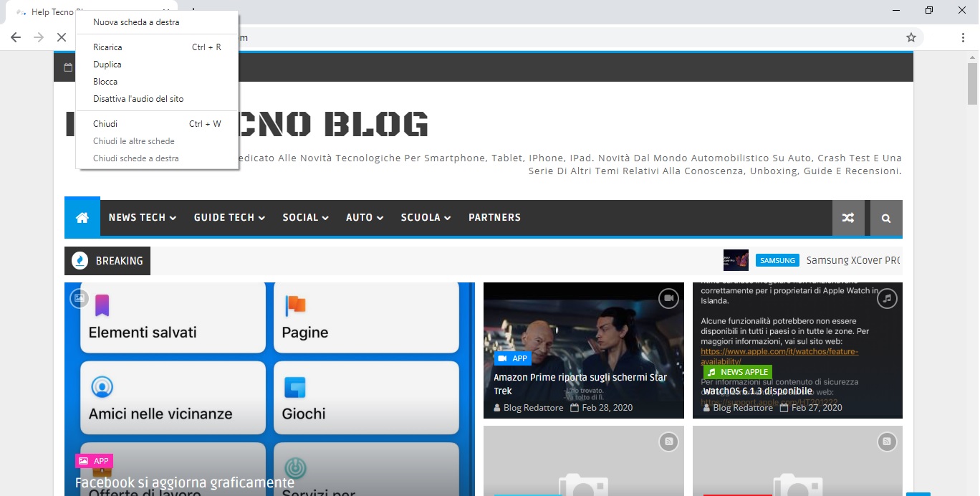Select Ricarica from the context menu

pyautogui.click(x=157, y=47)
